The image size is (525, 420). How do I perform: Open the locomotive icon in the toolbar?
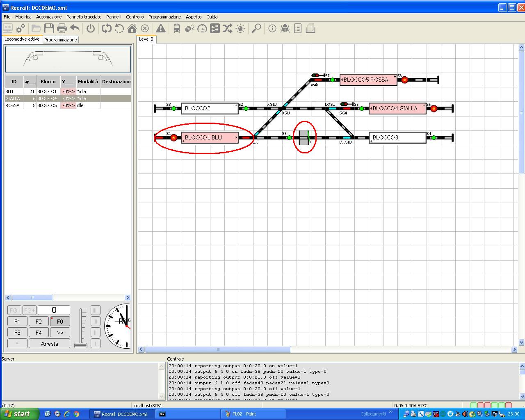177,28
